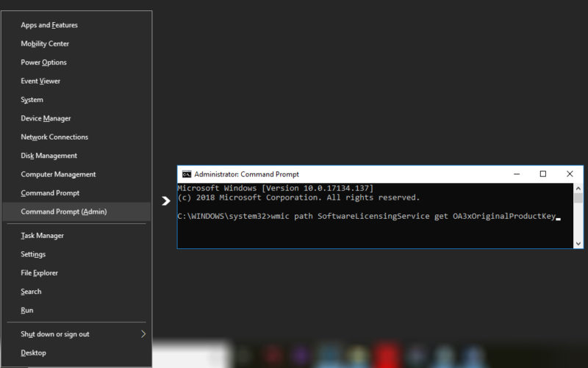Open the System entry
Screen dimensions: 588x368
(x=32, y=100)
